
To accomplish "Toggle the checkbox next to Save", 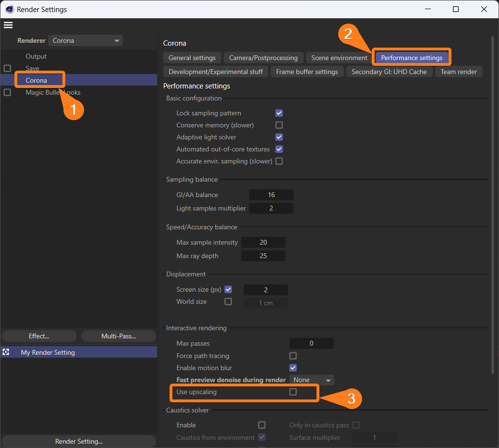I will tap(7, 68).
